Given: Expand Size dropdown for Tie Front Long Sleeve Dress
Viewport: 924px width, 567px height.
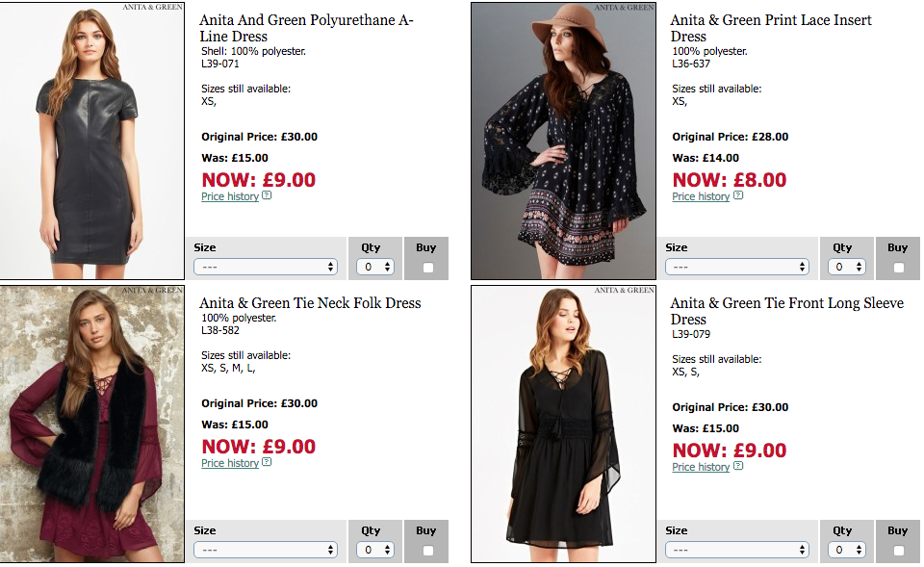Looking at the screenshot, I should click(736, 550).
